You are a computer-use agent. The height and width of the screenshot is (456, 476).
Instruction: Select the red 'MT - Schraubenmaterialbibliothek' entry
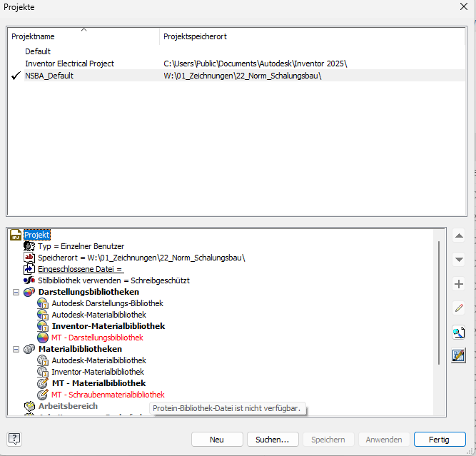[108, 395]
